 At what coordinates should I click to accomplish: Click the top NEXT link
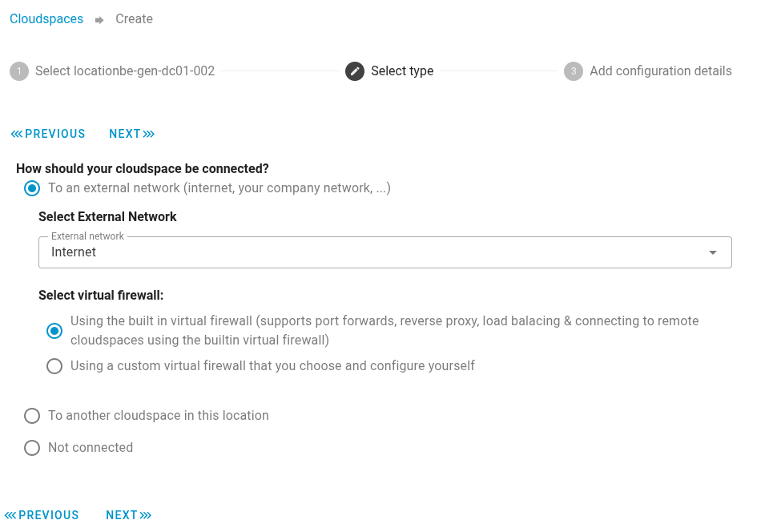[126, 134]
